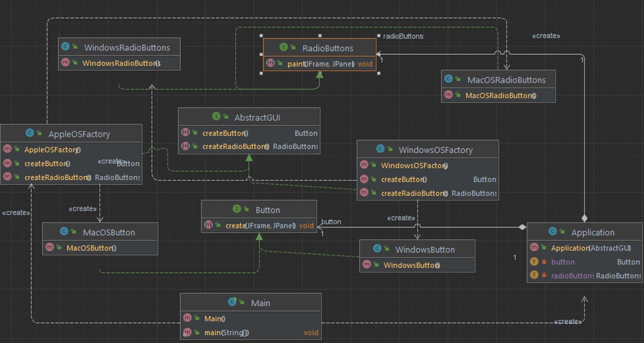Click the interface icon of AbstractGUI
Viewport: 644px width, 343px height.
point(216,117)
